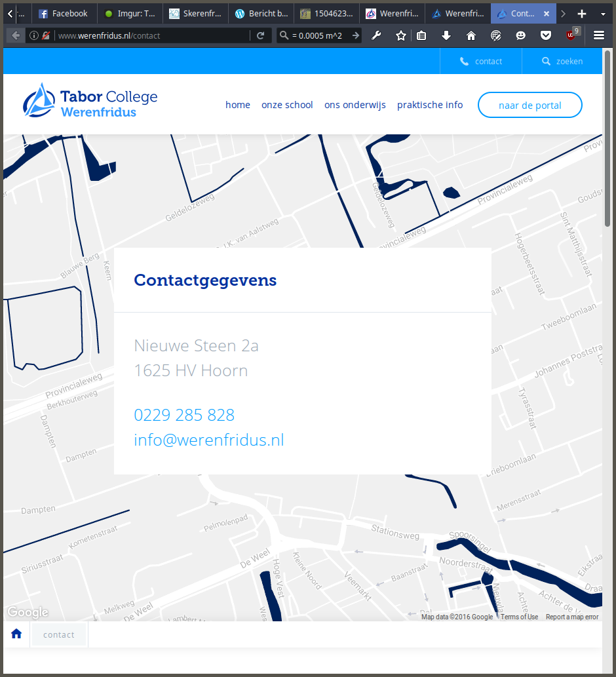Open the developer tools wrench icon
Image resolution: width=616 pixels, height=677 pixels.
pos(376,35)
